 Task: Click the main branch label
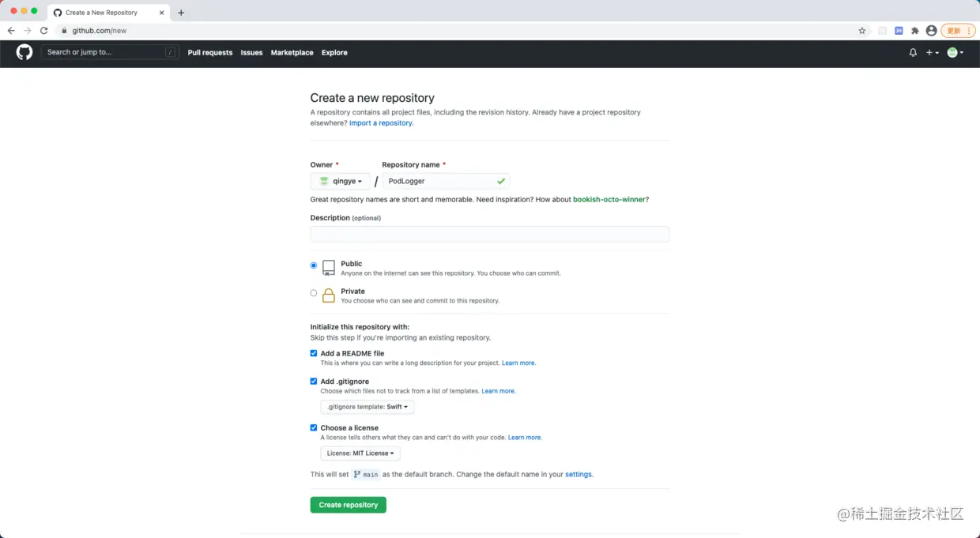click(366, 475)
